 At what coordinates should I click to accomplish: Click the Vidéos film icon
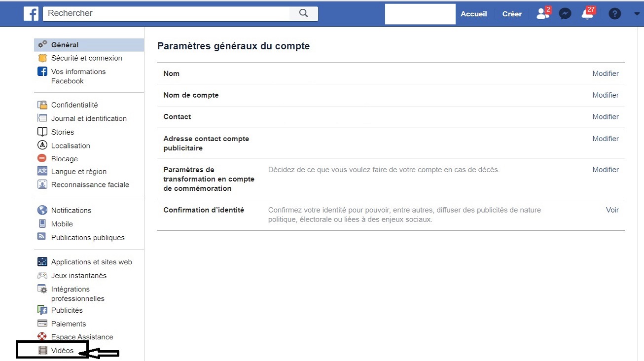click(43, 351)
